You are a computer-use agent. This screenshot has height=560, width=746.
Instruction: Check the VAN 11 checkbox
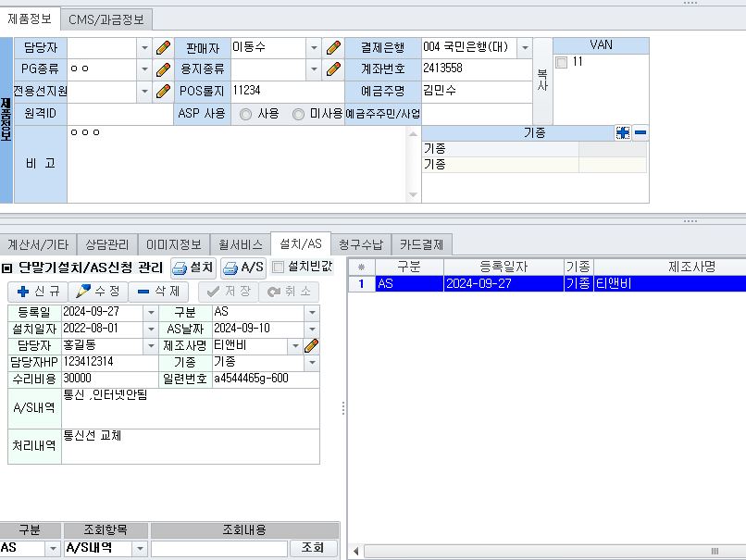point(562,62)
